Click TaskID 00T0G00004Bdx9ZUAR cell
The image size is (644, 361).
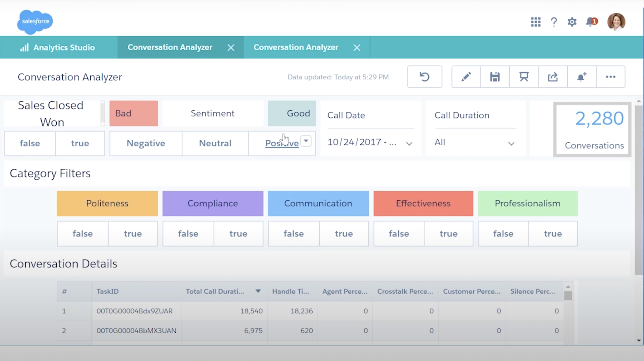pyautogui.click(x=136, y=311)
